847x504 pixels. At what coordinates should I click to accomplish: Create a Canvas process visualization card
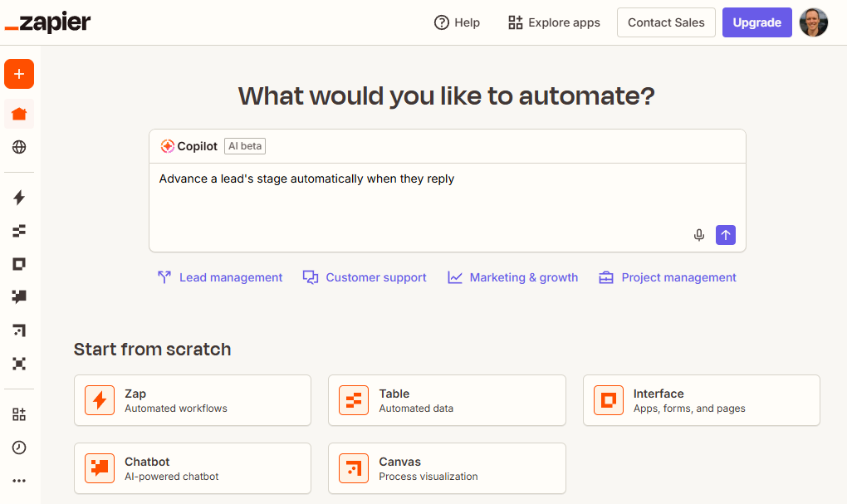447,468
